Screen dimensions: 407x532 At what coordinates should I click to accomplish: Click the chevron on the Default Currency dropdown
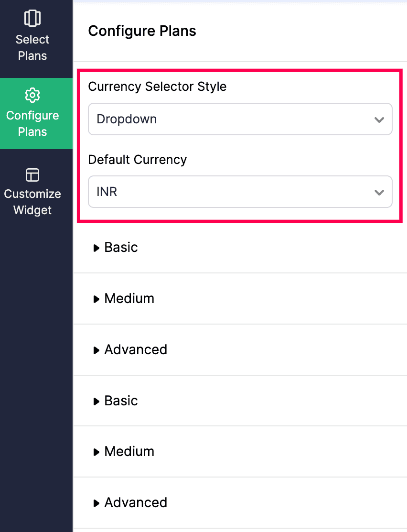tap(379, 192)
